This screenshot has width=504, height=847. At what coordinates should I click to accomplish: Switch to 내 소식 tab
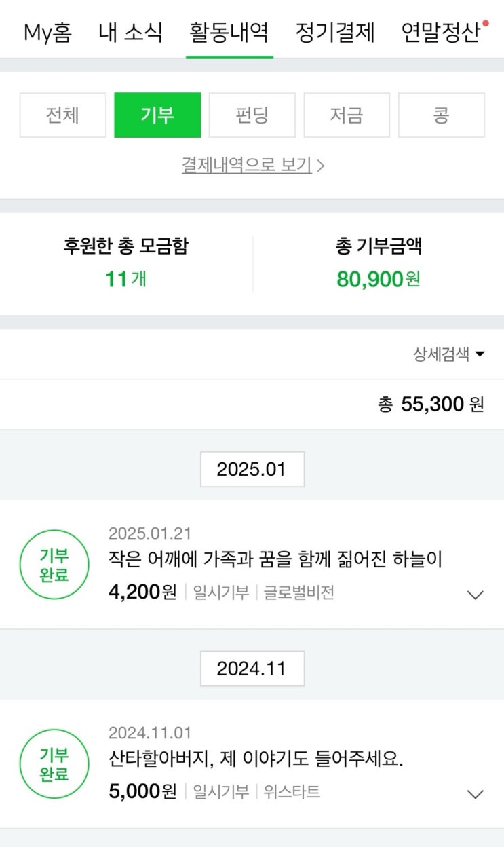coord(130,33)
